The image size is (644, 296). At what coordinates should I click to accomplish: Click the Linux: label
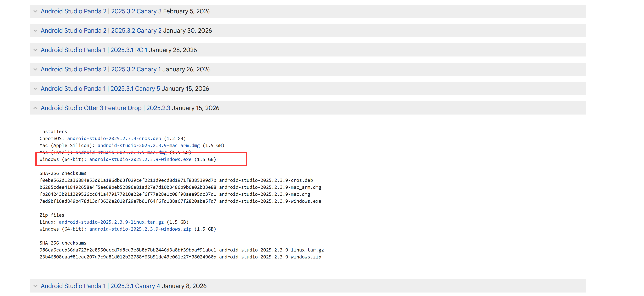point(48,222)
